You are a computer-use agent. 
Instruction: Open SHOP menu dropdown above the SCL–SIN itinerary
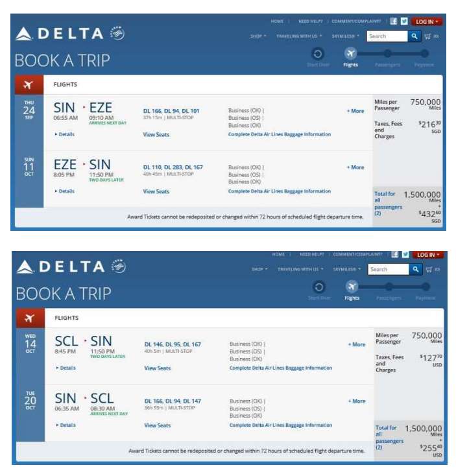click(x=259, y=269)
